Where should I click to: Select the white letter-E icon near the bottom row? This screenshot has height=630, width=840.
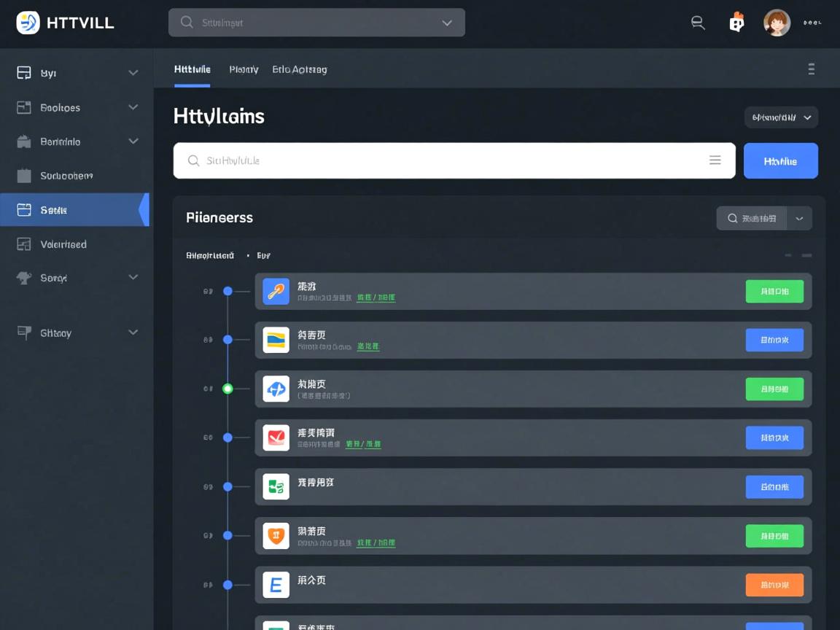pos(276,584)
